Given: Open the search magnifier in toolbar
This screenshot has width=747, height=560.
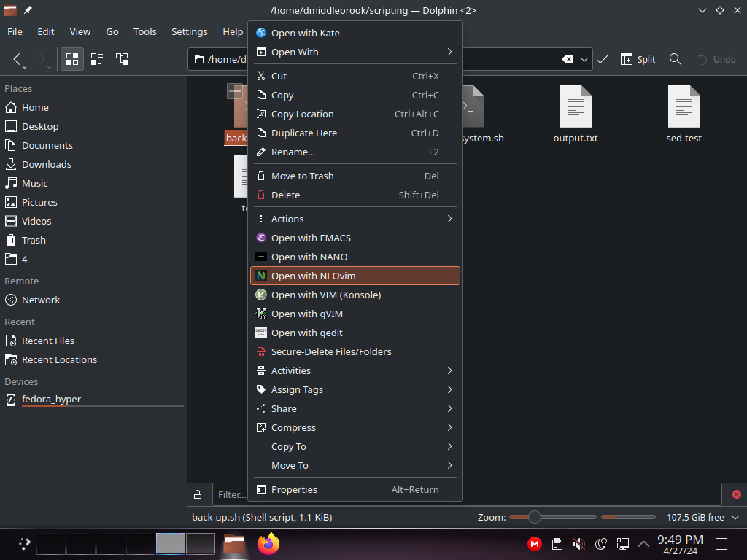Looking at the screenshot, I should click(675, 59).
